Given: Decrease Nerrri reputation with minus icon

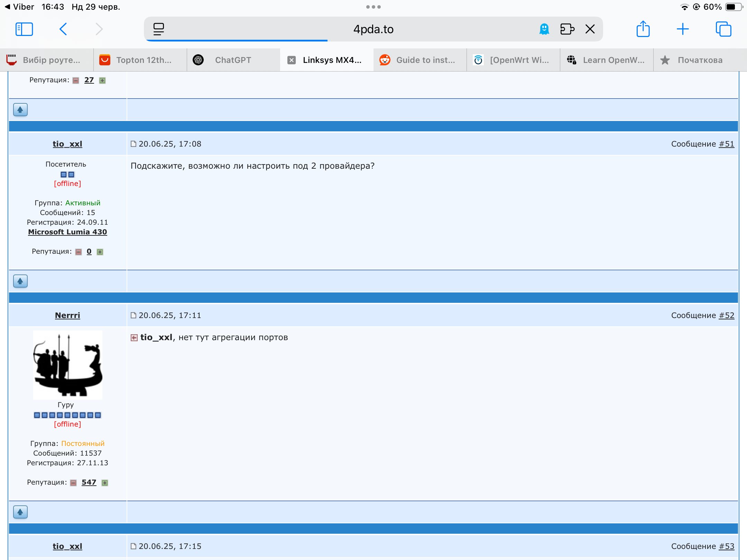Looking at the screenshot, I should coord(73,483).
